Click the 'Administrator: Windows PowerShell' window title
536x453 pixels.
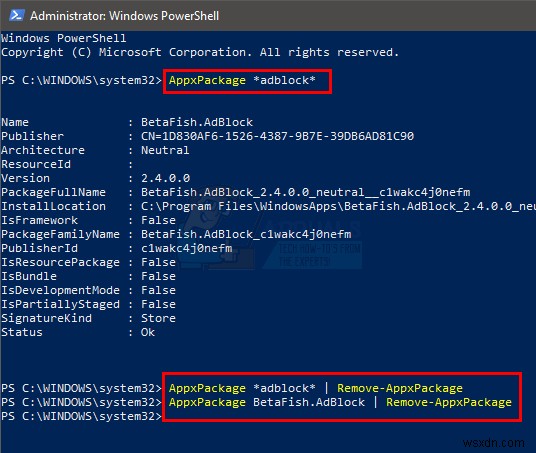click(x=124, y=16)
